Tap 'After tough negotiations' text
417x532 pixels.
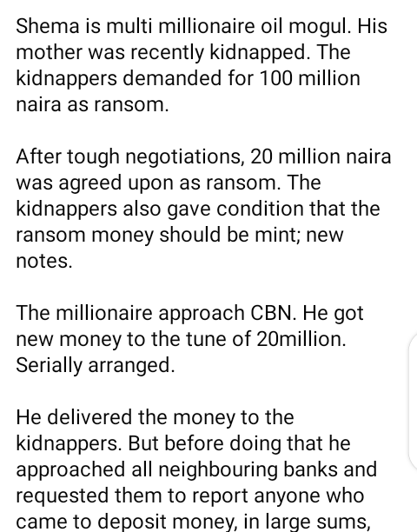point(129,157)
